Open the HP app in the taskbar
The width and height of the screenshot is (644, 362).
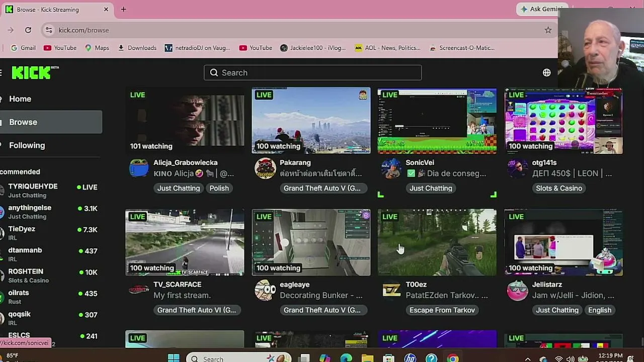[x=410, y=358]
